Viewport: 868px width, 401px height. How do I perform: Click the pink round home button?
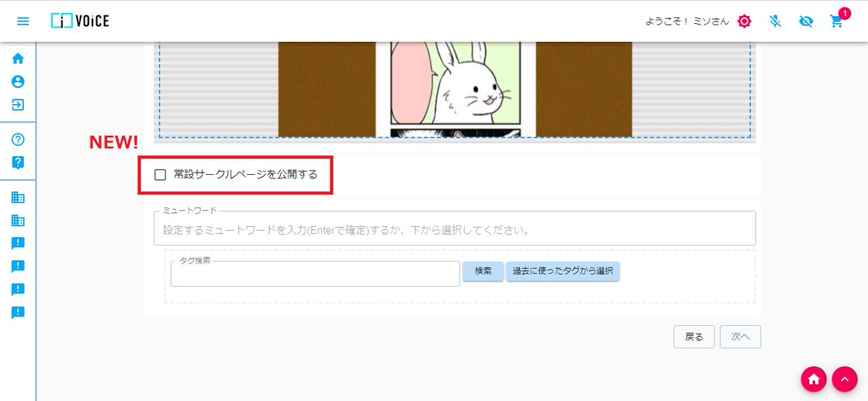(x=814, y=379)
